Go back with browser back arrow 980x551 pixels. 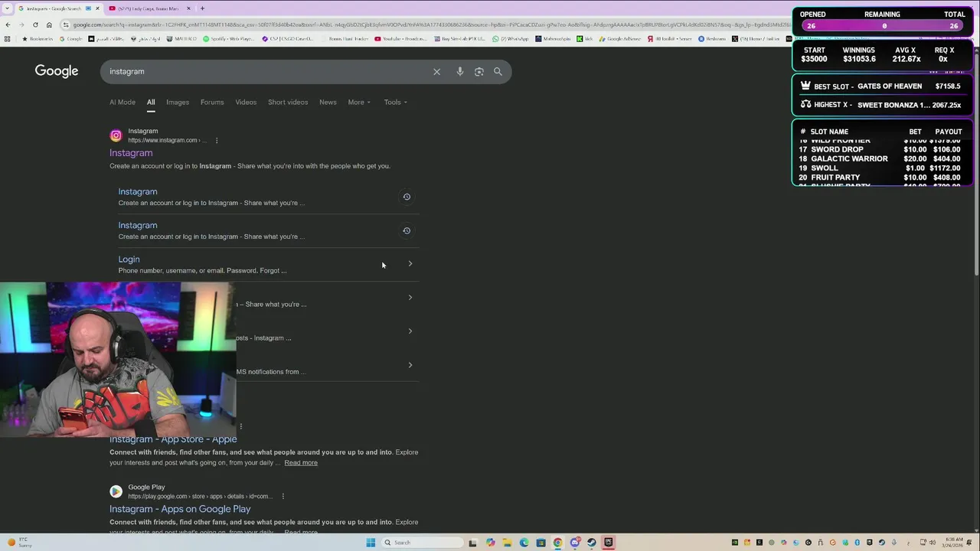click(x=8, y=24)
